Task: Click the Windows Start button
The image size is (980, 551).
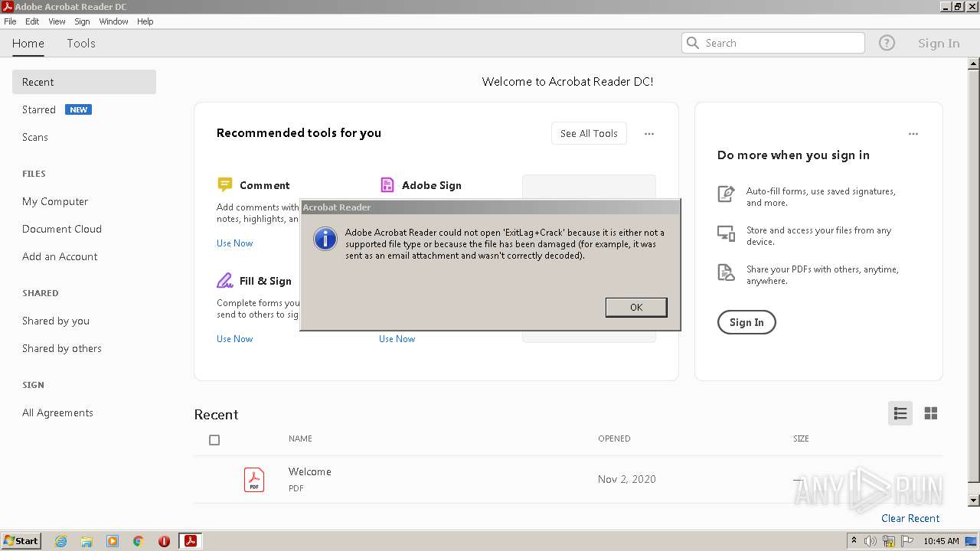Action: 21,541
